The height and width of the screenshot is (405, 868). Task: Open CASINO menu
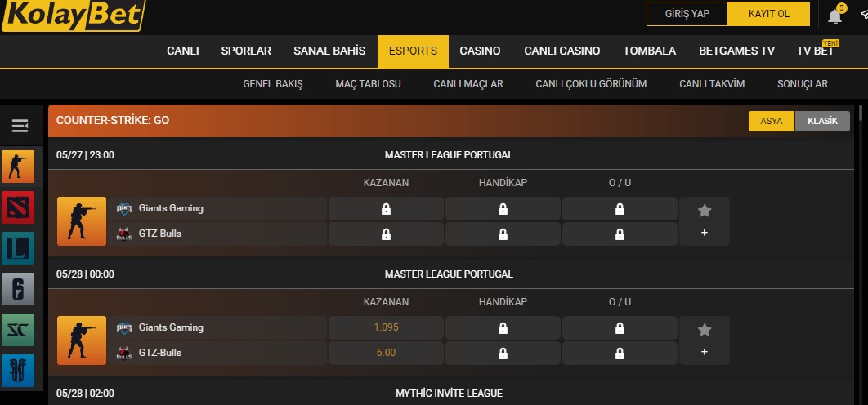(x=480, y=51)
